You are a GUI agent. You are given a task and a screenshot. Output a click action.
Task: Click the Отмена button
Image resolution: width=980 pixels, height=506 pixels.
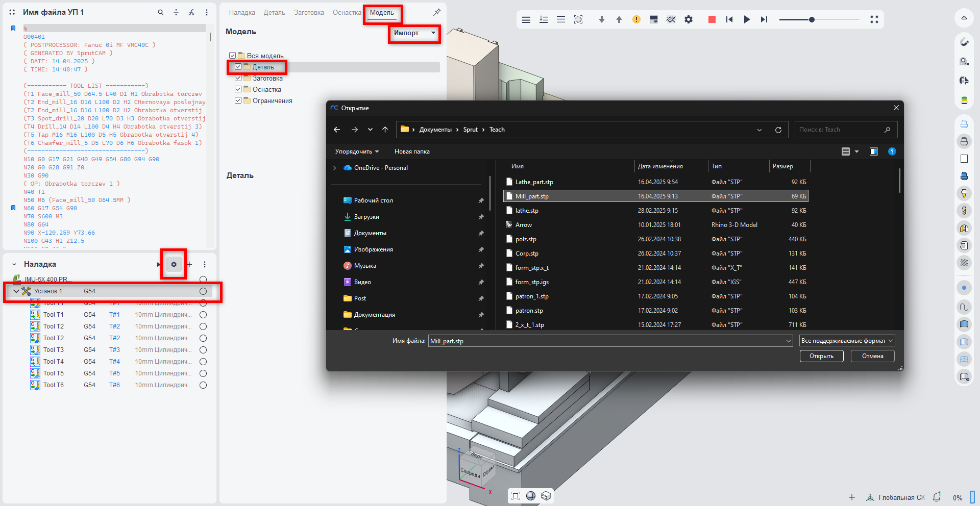(x=872, y=356)
